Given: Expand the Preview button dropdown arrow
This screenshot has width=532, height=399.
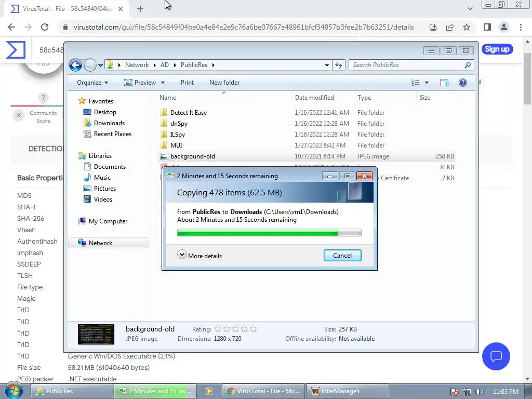Looking at the screenshot, I should pos(163,83).
